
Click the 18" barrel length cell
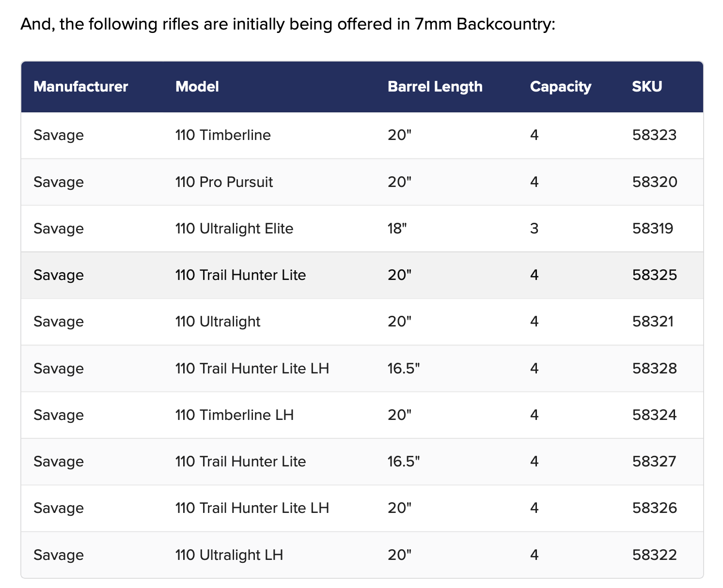coord(397,229)
